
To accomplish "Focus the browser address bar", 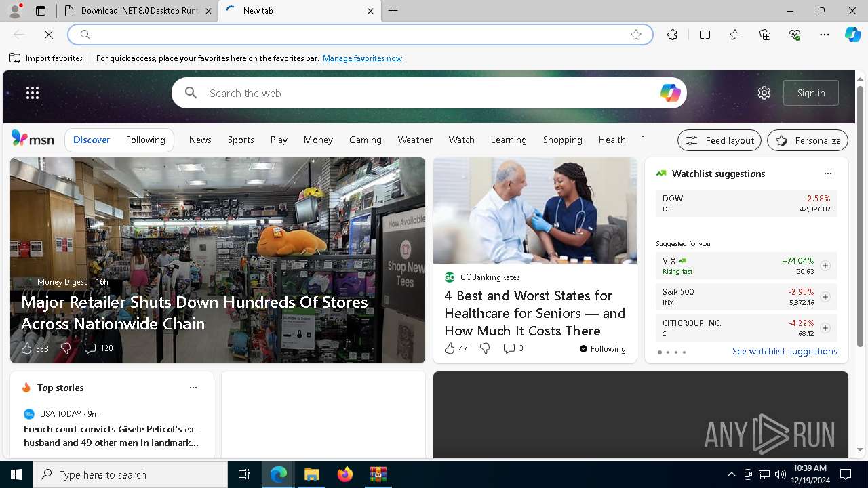I will 359,35.
